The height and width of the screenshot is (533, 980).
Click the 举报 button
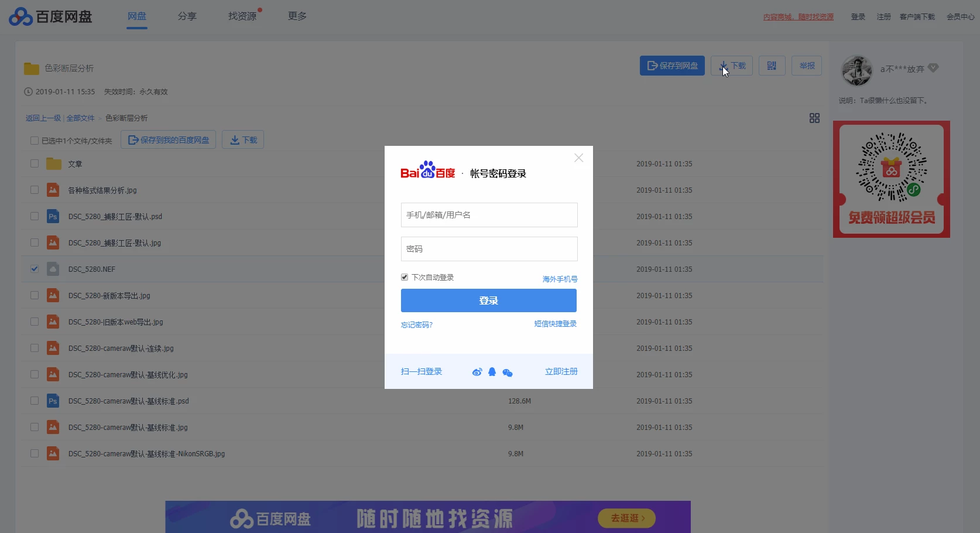807,66
